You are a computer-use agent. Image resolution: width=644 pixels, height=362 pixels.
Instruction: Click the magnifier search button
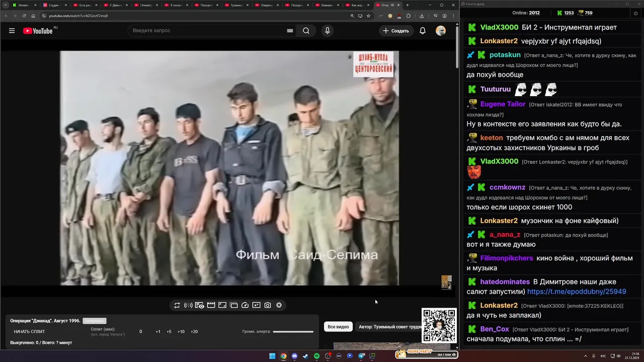click(x=306, y=31)
